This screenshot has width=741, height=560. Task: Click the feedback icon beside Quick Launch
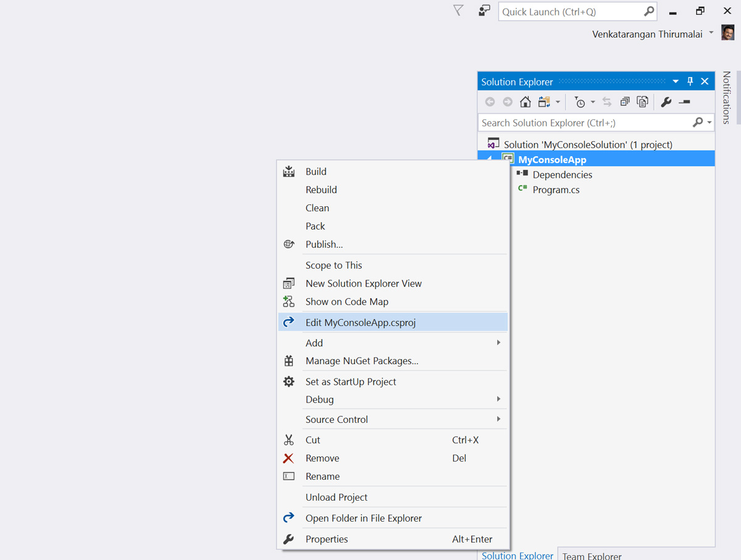click(x=484, y=11)
